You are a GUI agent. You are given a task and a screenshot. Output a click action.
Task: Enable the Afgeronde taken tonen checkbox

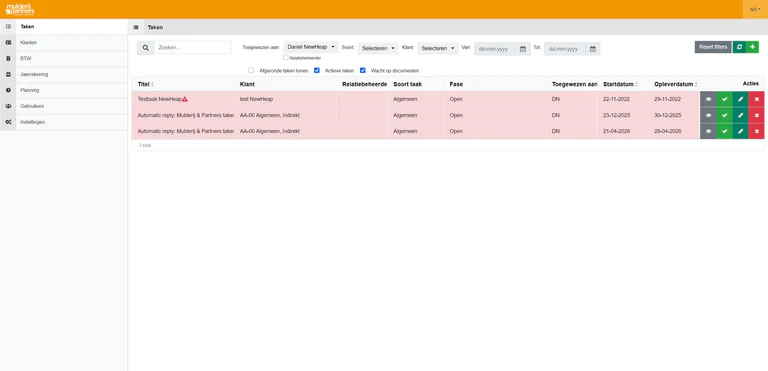(251, 70)
